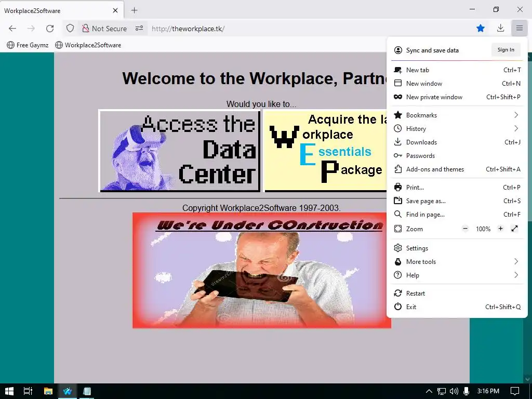The image size is (532, 399).
Task: Zoom in with the plus button
Action: click(x=500, y=229)
